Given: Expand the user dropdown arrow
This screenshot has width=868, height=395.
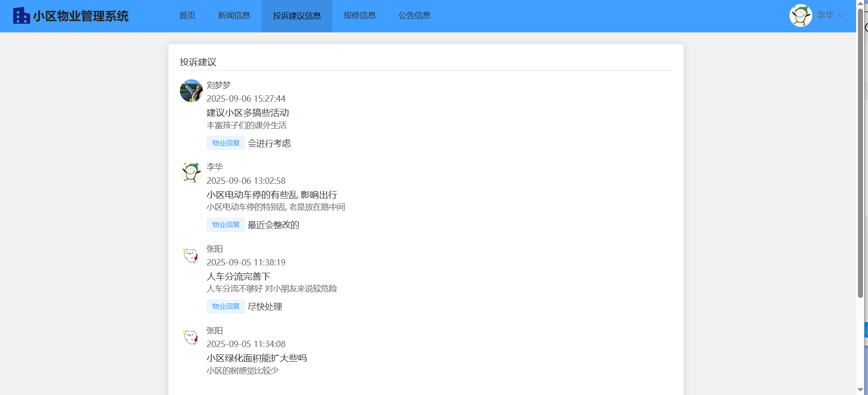Looking at the screenshot, I should tap(841, 16).
